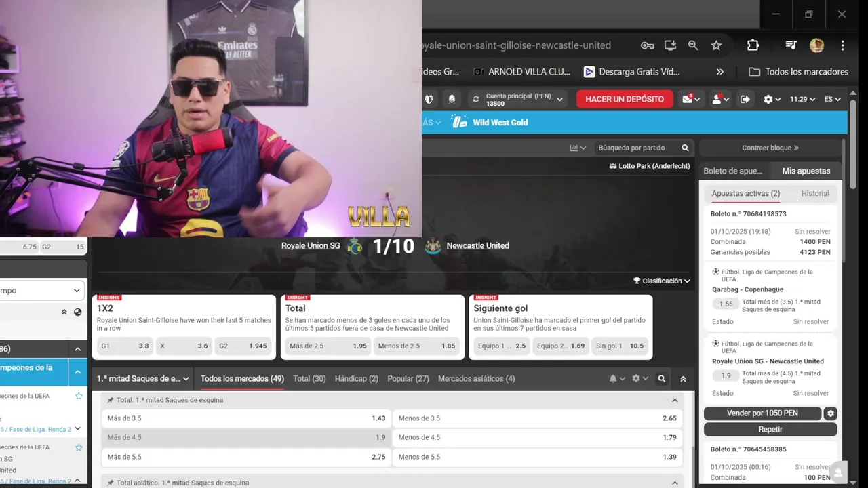Switch to the Total (30) tab
868x488 pixels.
(309, 379)
